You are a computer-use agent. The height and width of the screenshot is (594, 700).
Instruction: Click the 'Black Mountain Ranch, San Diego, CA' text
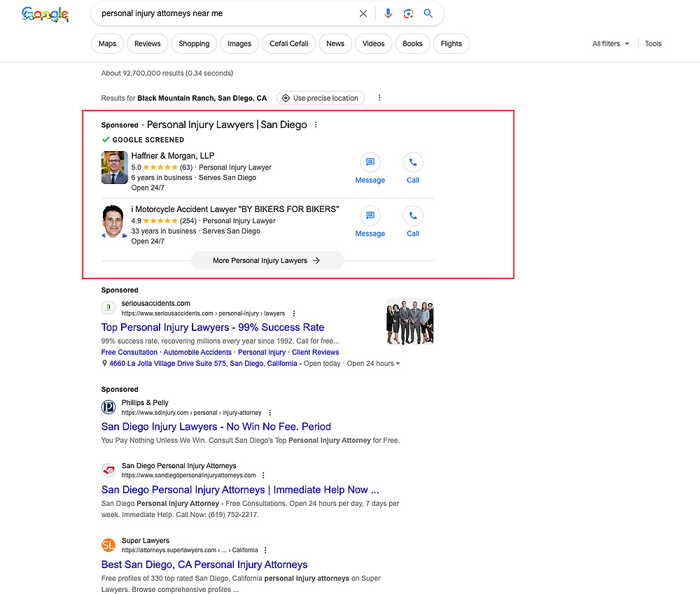point(202,98)
